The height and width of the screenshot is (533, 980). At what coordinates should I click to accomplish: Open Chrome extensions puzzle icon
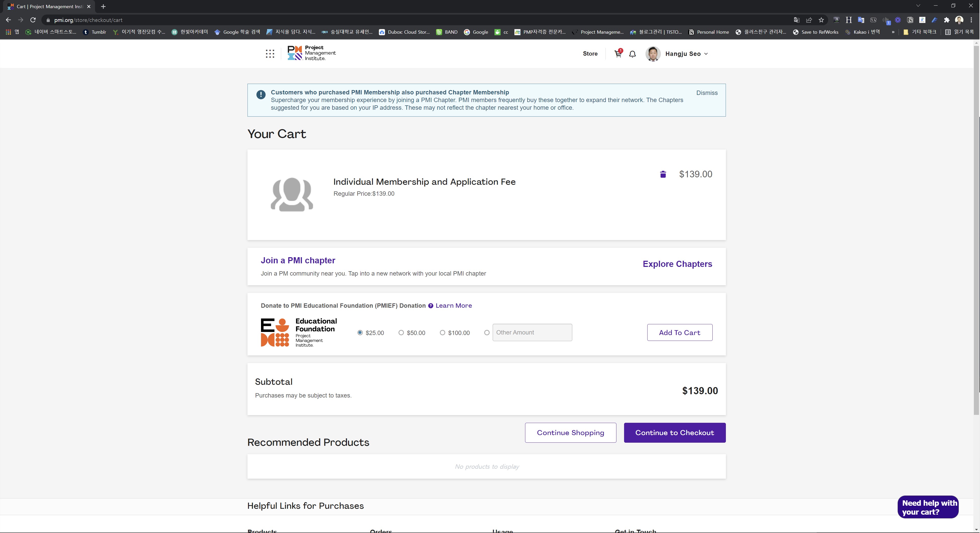coord(947,20)
